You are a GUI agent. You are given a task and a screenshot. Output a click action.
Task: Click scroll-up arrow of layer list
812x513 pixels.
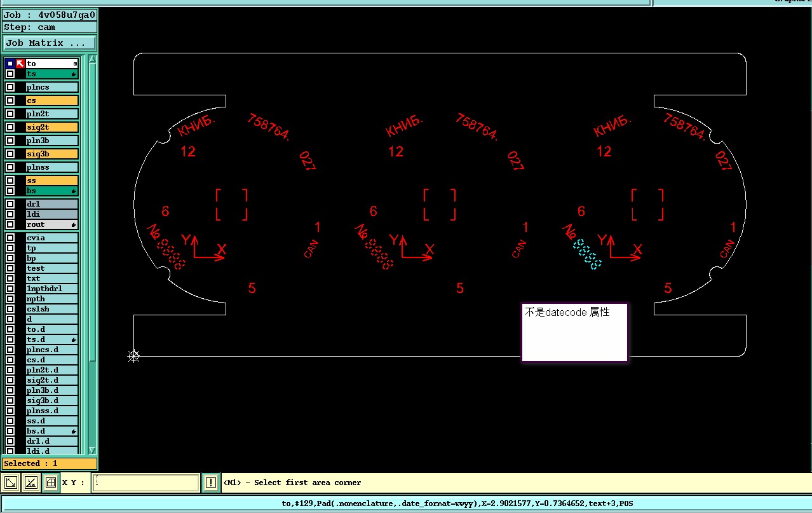[x=92, y=59]
